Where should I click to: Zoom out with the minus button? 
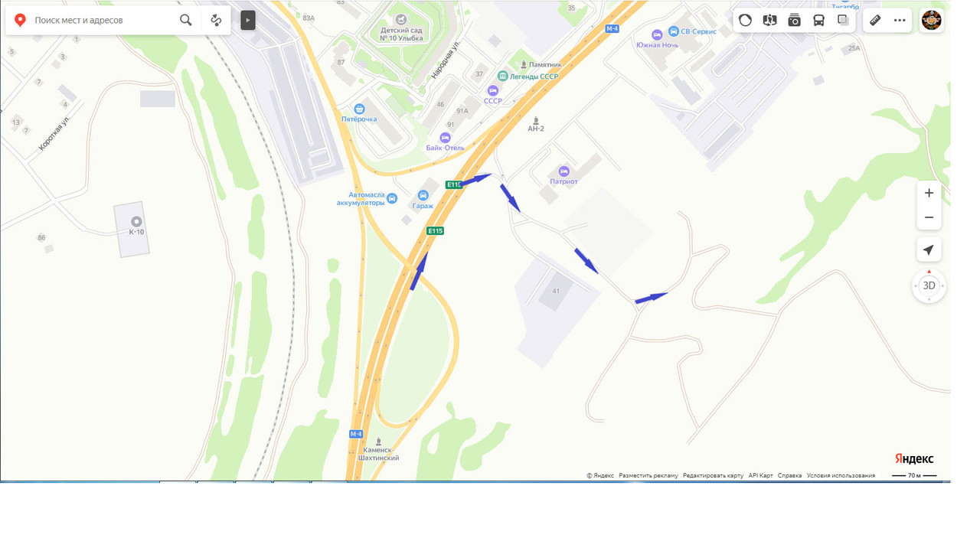[x=929, y=217]
